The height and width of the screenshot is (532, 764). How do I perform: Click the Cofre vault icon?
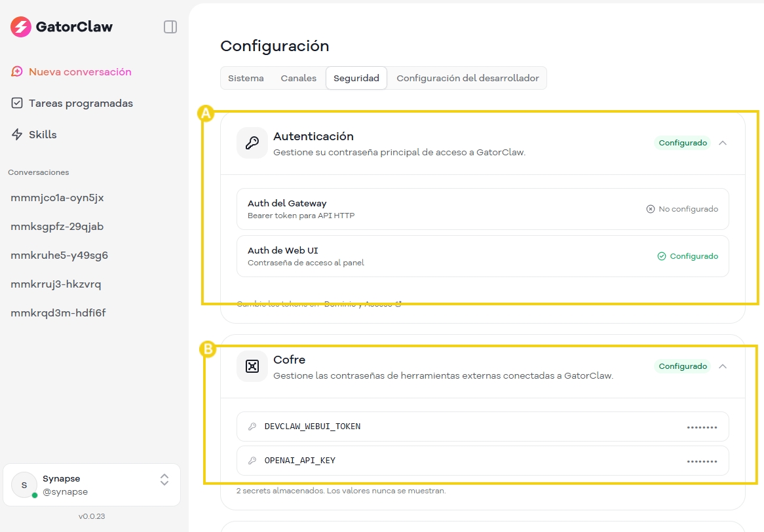coord(252,366)
